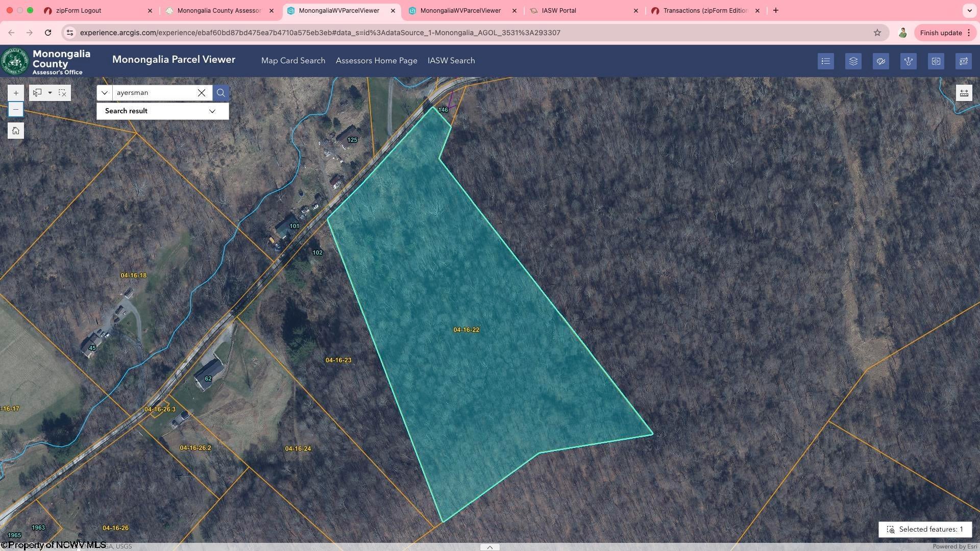Click the parcel label 04-16-23
Viewport: 980px width, 551px height.
pyautogui.click(x=338, y=360)
